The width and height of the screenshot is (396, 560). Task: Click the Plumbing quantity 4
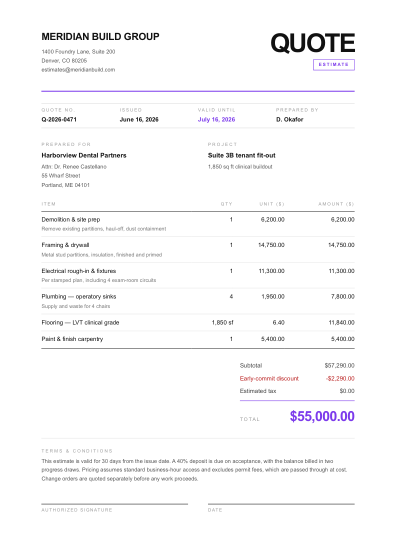pyautogui.click(x=231, y=296)
